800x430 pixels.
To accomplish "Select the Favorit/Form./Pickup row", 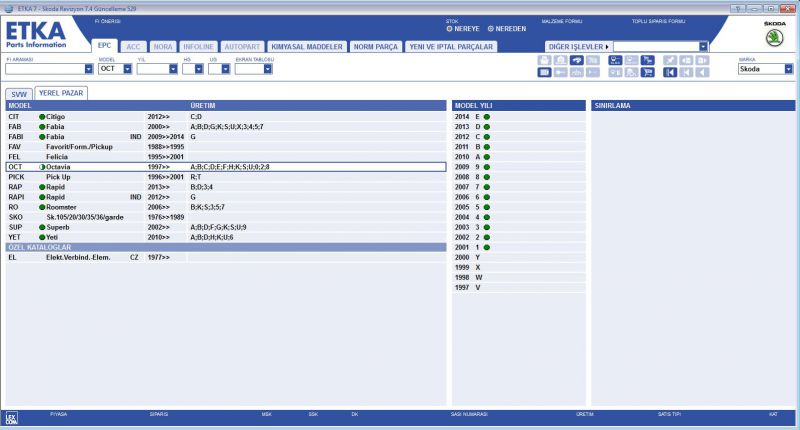I will pyautogui.click(x=226, y=147).
